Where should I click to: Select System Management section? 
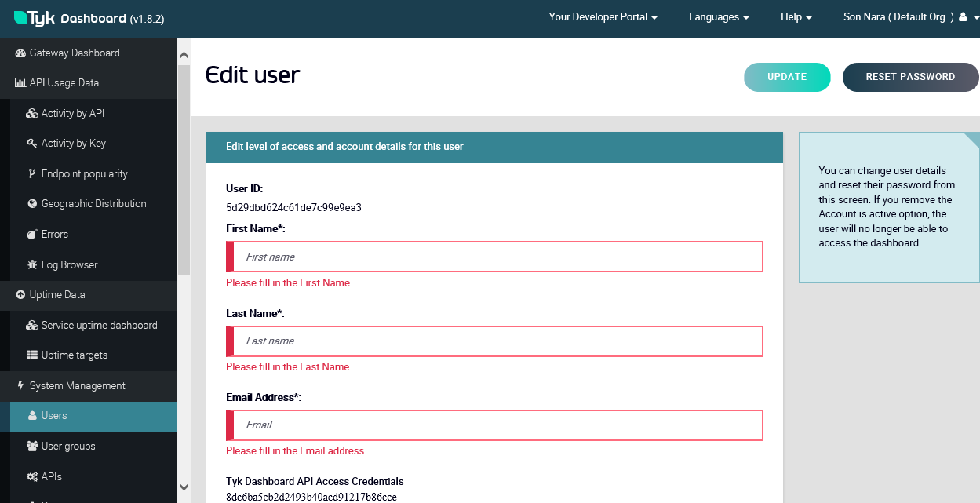[89, 386]
